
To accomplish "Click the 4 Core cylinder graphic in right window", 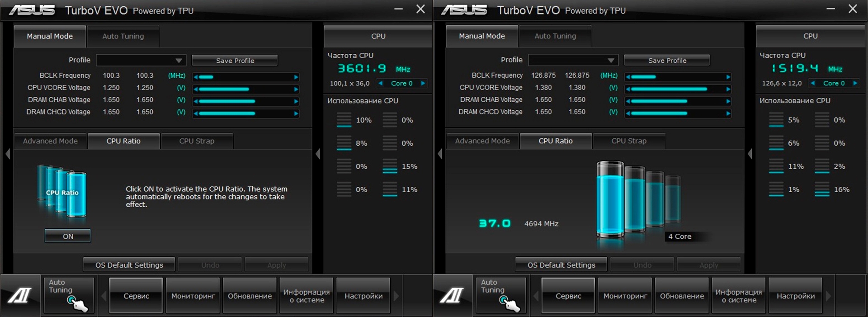I will point(638,199).
